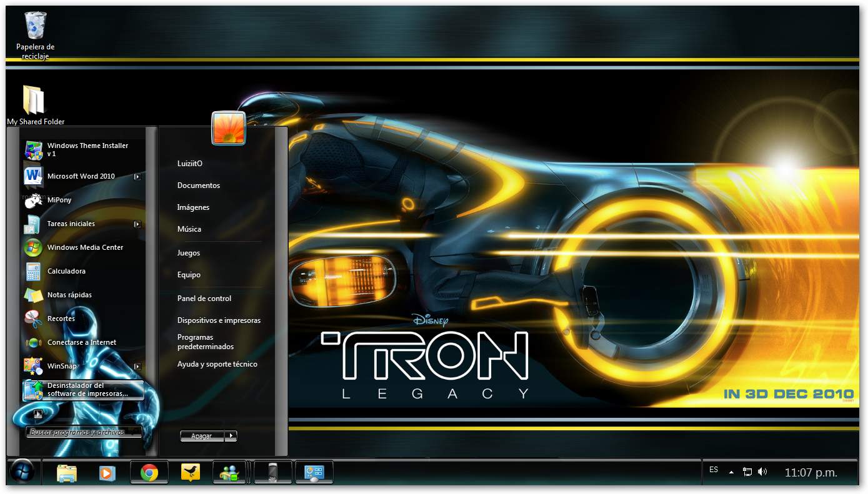Screen dimensions: 868x494
Task: Open the 11:07 p.m. clock
Action: [811, 473]
